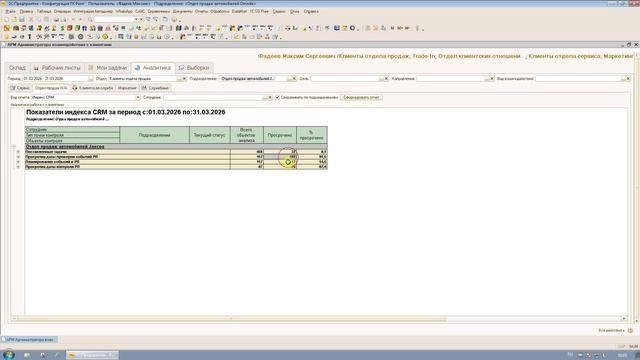Expand the Поставленные задачи row

pyautogui.click(x=18, y=152)
